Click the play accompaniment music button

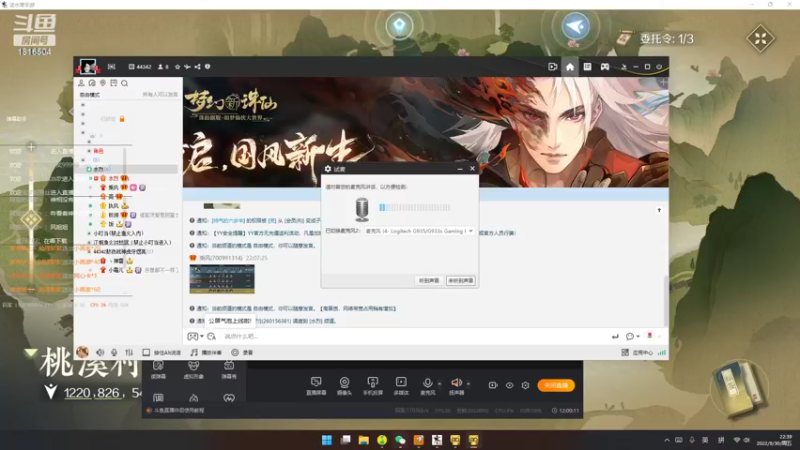click(x=206, y=353)
